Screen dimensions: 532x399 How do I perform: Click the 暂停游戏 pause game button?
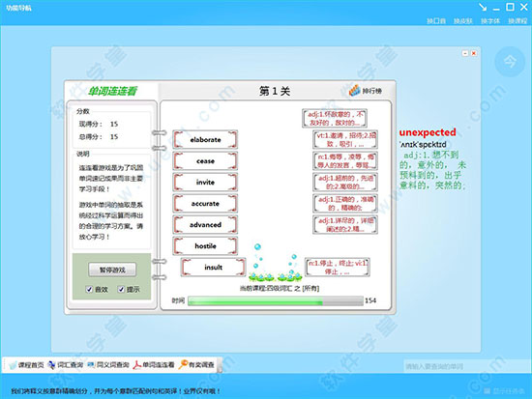112,270
